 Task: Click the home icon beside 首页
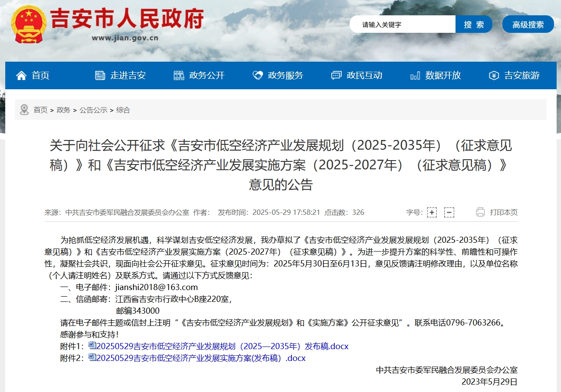tap(21, 76)
